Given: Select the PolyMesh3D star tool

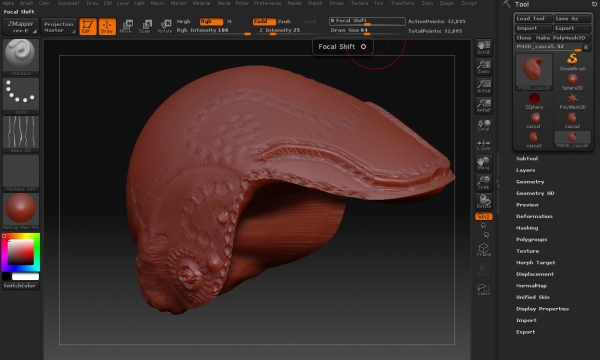Looking at the screenshot, I should pos(572,101).
